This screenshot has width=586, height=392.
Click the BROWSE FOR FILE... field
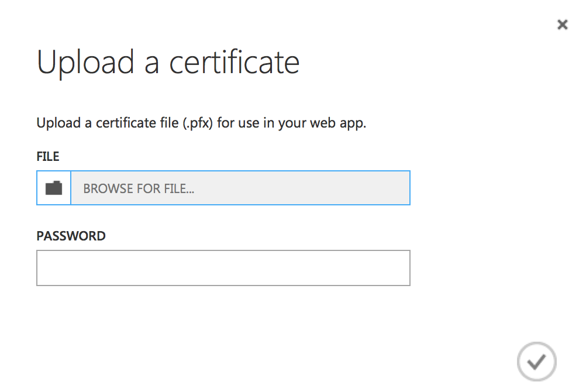coord(240,188)
